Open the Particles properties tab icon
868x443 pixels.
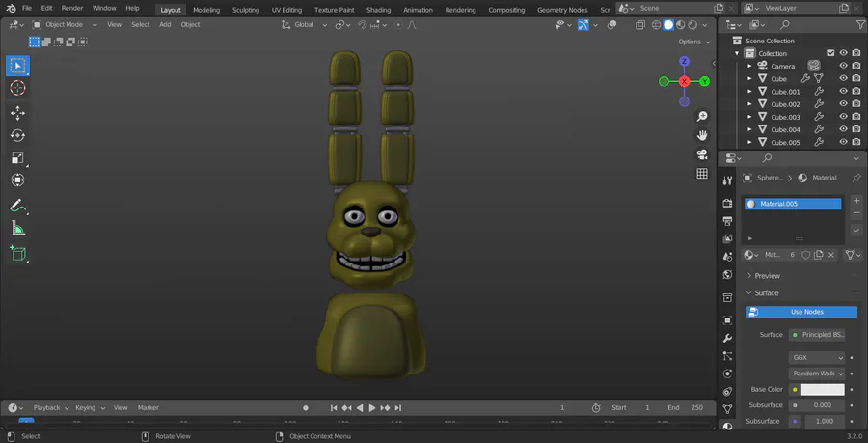click(728, 356)
